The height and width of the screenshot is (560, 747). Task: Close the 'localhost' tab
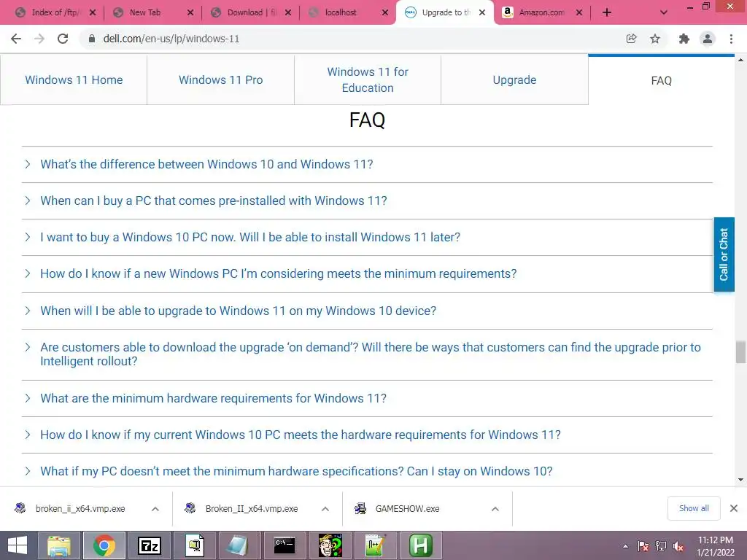[x=385, y=12]
